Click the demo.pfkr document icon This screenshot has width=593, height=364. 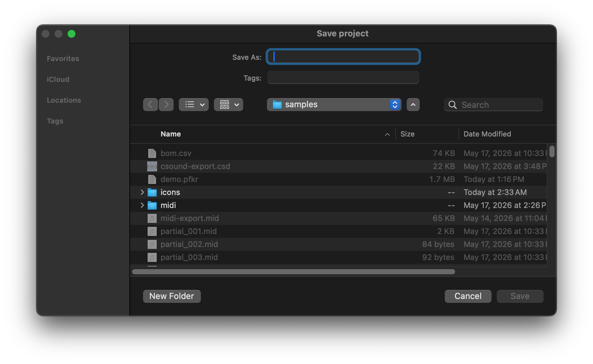coord(152,179)
